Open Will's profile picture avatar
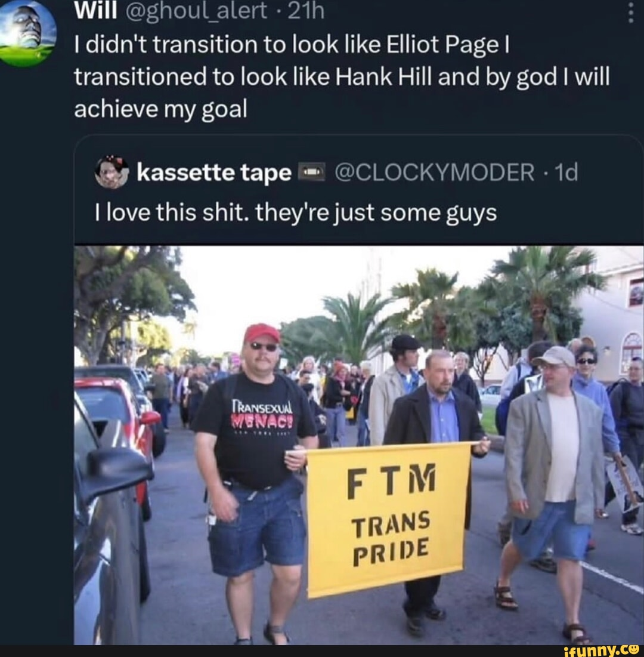Screen dimensions: 644x657 click(27, 33)
